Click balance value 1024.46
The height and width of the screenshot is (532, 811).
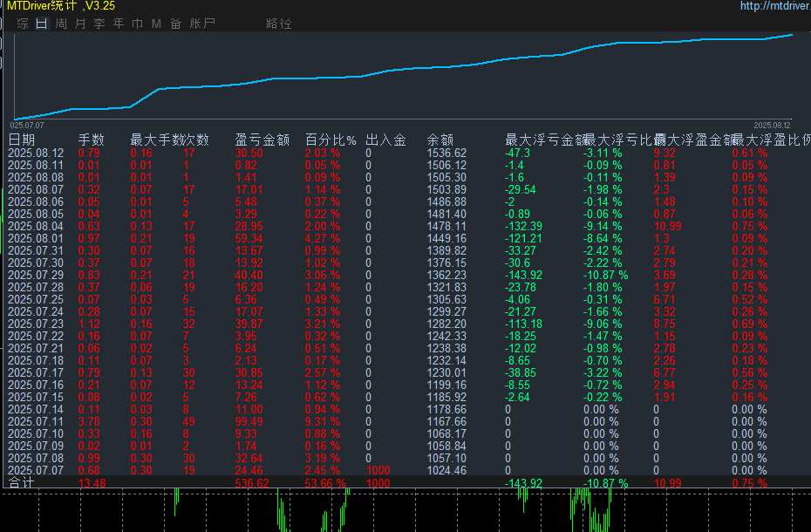click(x=446, y=470)
